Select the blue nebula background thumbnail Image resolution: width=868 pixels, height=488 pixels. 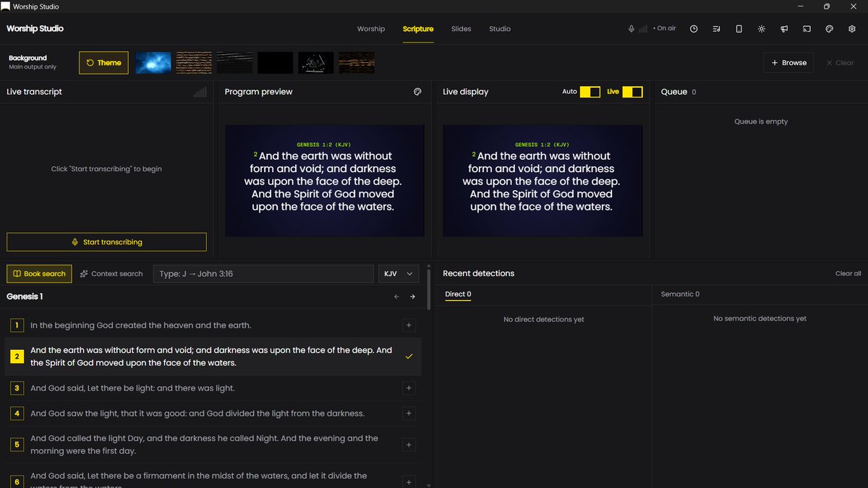click(x=153, y=63)
